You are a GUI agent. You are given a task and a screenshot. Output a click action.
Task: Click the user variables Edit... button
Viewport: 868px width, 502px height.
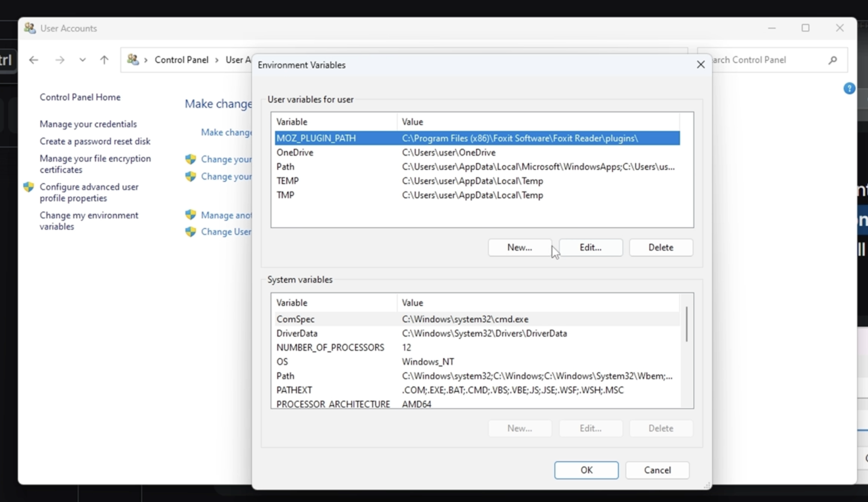(590, 247)
